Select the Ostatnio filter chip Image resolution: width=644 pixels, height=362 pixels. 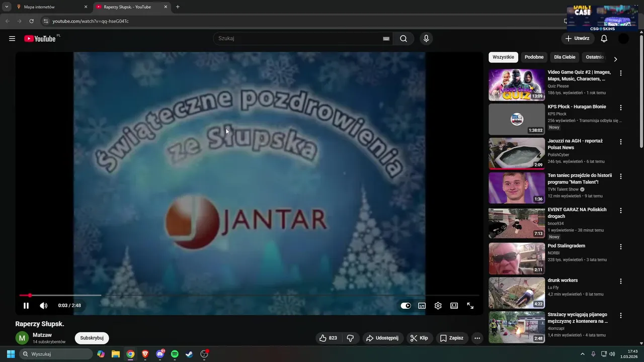[595, 57]
